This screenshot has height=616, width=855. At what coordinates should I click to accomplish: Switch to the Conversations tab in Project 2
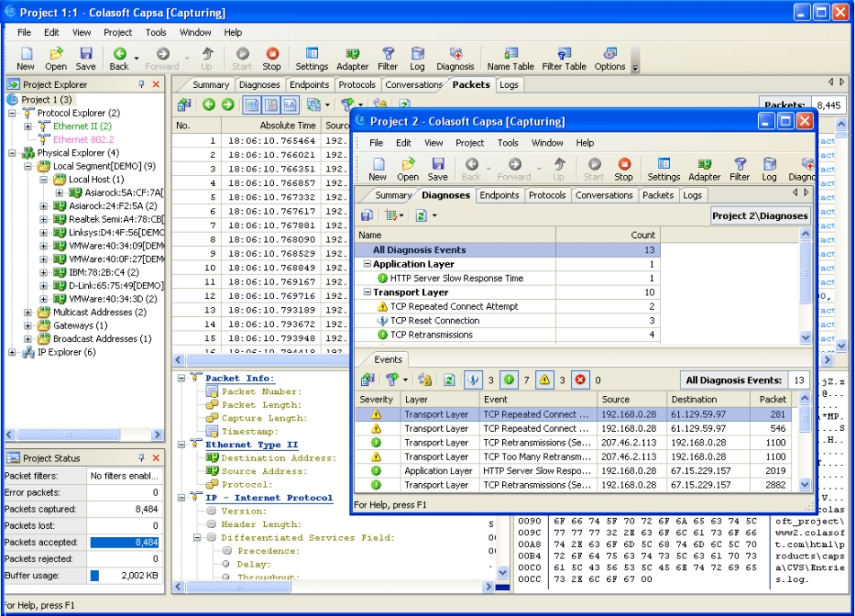(604, 195)
